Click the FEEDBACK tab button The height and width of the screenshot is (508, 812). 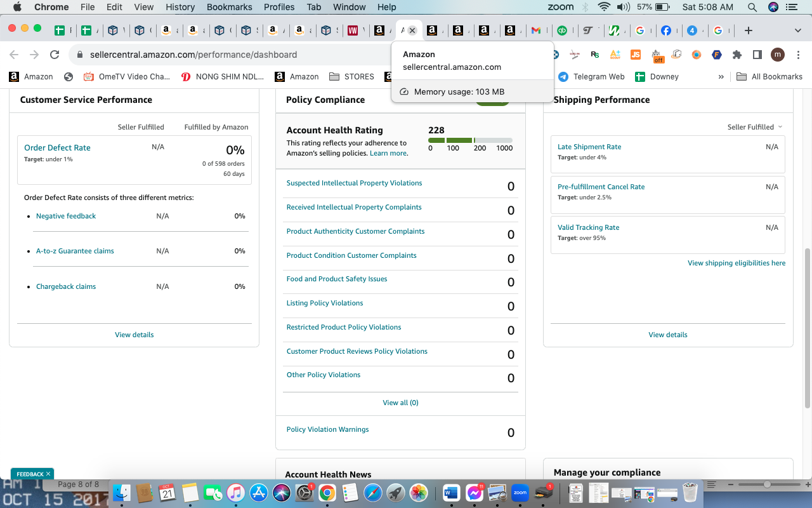32,474
